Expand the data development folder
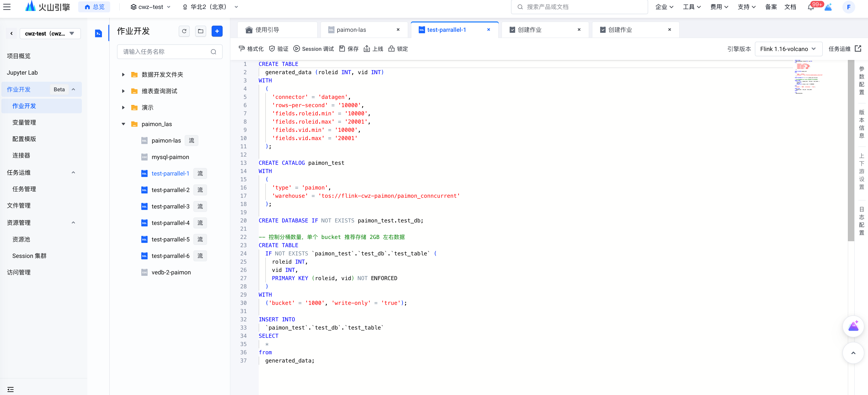The image size is (868, 395). (x=123, y=75)
